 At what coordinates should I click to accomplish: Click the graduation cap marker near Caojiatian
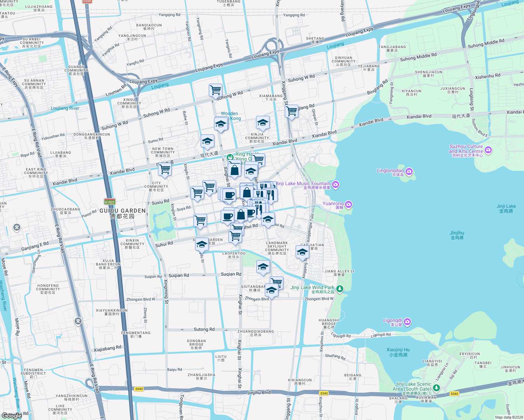[302, 252]
